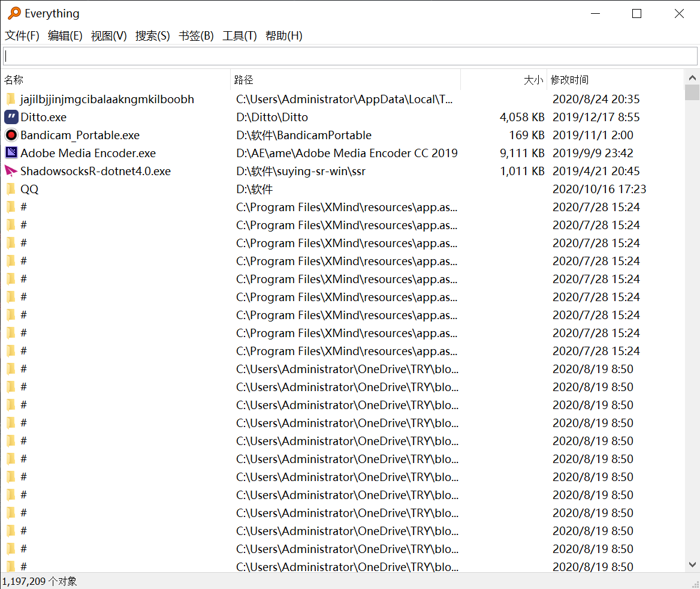Viewport: 700px width, 589px height.
Task: Click the vertical scrollbar thumb
Action: [x=692, y=92]
